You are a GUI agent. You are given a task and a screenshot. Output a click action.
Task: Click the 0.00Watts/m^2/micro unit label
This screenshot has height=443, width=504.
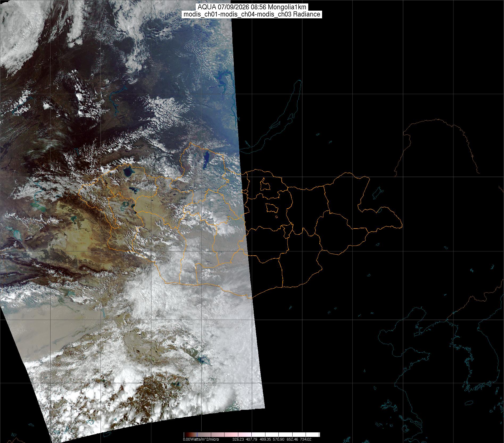point(201,439)
